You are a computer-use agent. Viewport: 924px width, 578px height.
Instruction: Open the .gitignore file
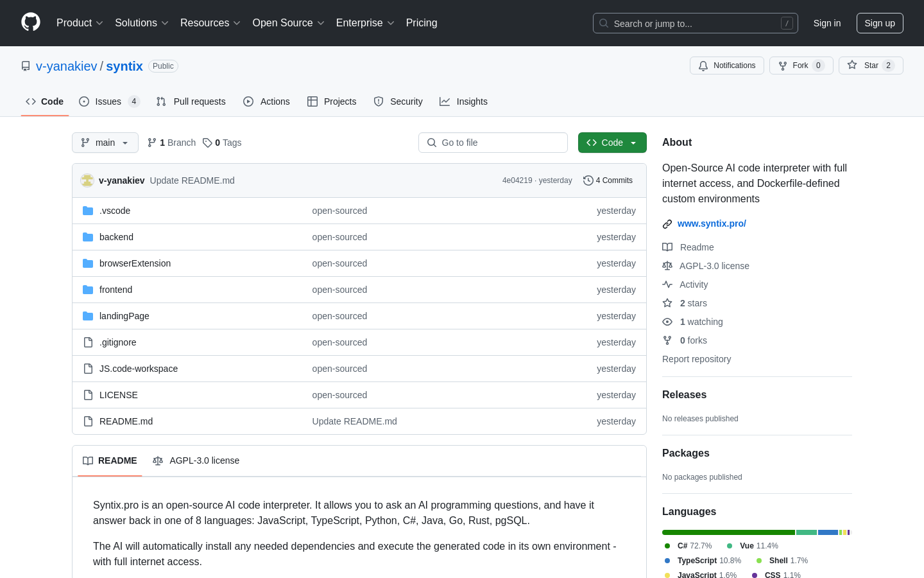[117, 342]
